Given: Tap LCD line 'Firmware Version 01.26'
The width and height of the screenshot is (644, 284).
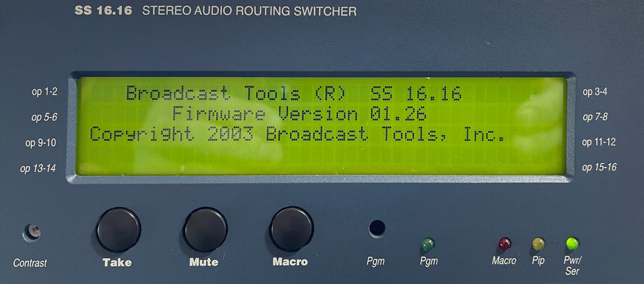Looking at the screenshot, I should [299, 113].
